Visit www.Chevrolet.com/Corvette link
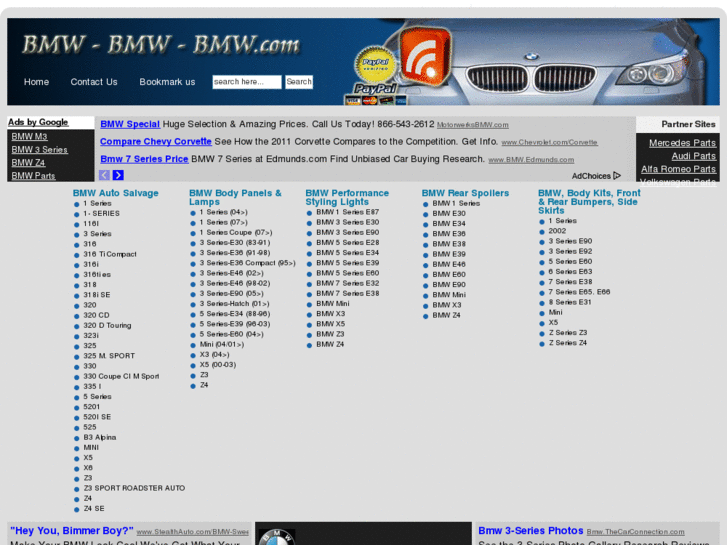This screenshot has width=727, height=545. (549, 142)
